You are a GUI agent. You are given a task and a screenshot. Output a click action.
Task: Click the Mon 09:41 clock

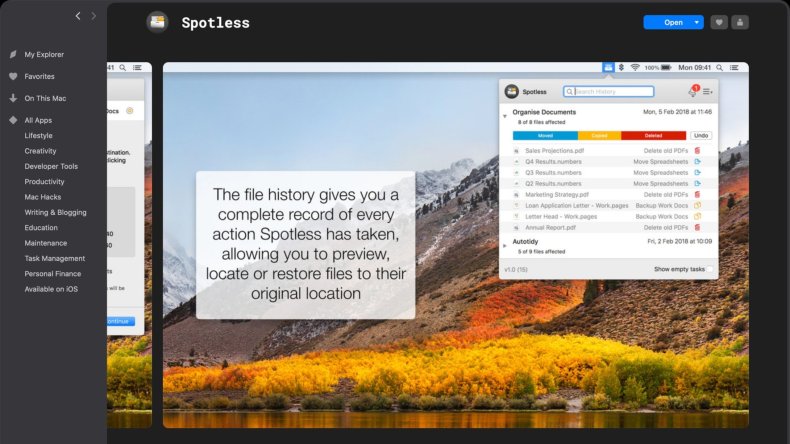(694, 68)
